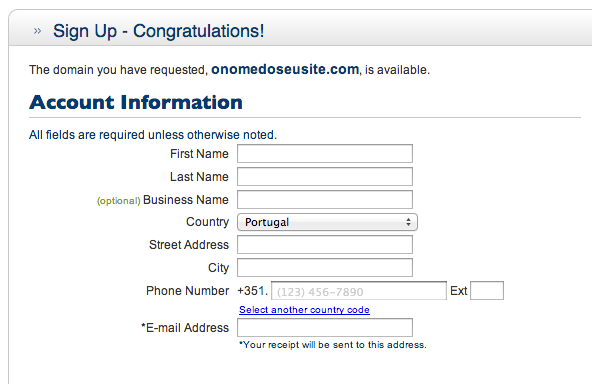The image size is (592, 384).
Task: Click the onomedoseusite.com domain name text
Action: 285,69
